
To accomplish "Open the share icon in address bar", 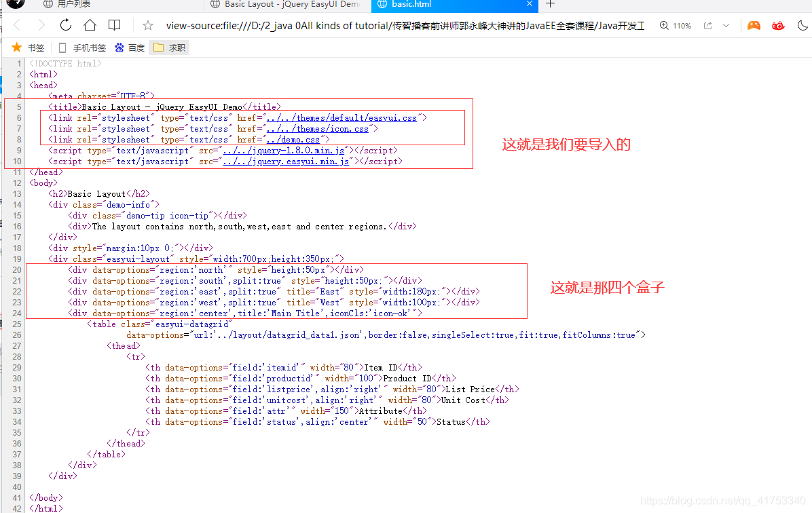I will pyautogui.click(x=707, y=25).
